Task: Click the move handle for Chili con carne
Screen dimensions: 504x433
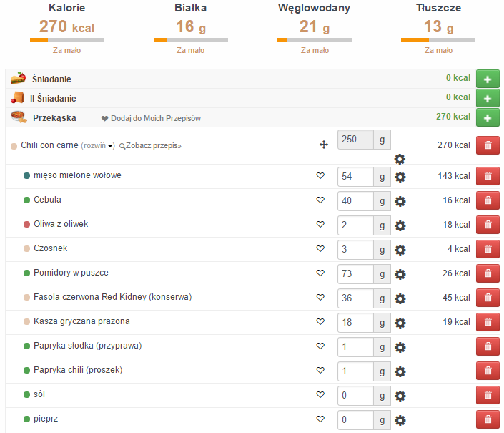Action: click(323, 145)
